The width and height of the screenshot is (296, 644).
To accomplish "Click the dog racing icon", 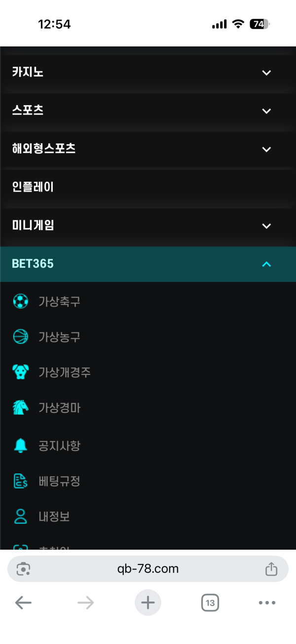I will pos(20,372).
